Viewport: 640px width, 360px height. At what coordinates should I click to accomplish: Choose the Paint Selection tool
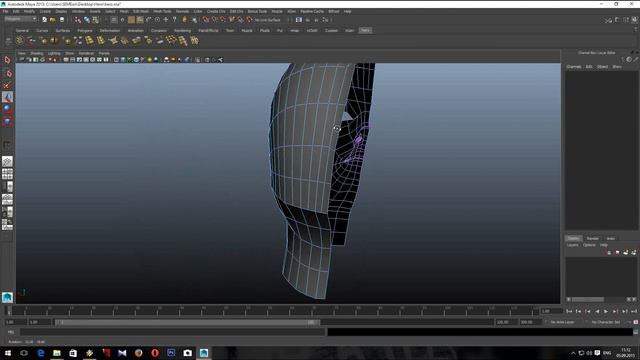[x=7, y=85]
